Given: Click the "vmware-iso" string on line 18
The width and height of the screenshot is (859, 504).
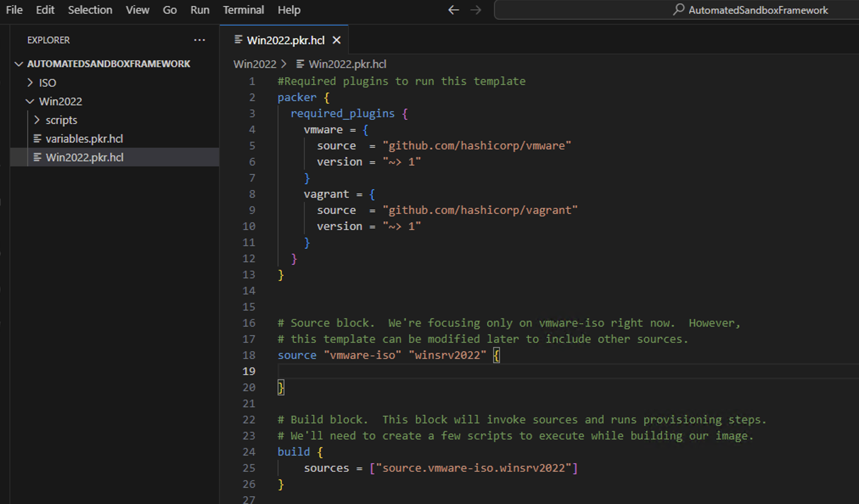Looking at the screenshot, I should pos(362,355).
